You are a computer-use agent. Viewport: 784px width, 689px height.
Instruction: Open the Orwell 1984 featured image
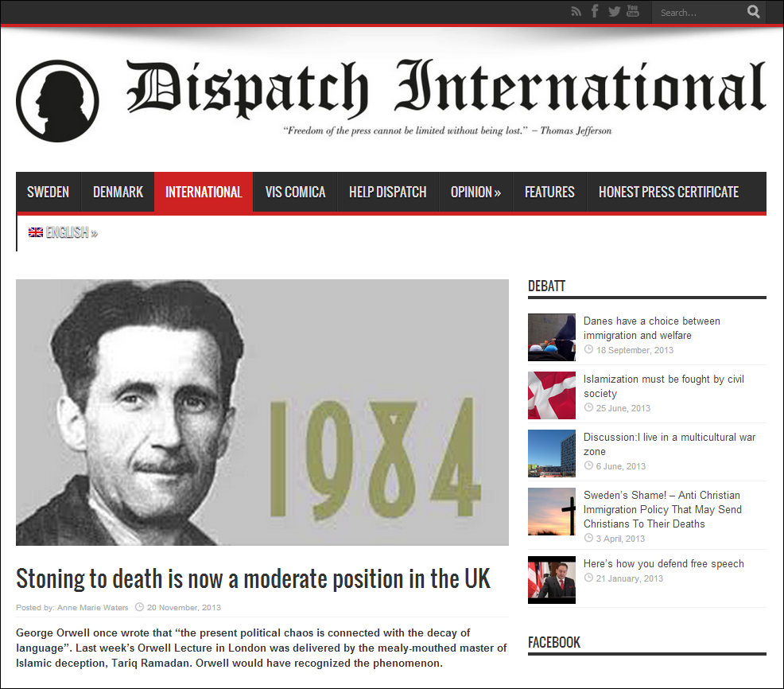(x=262, y=412)
